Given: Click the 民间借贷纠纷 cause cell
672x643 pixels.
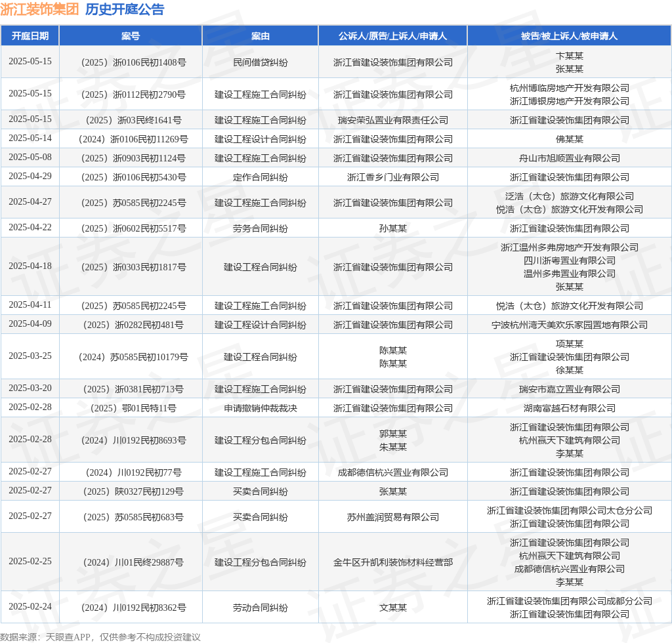Looking at the screenshot, I should point(260,62).
